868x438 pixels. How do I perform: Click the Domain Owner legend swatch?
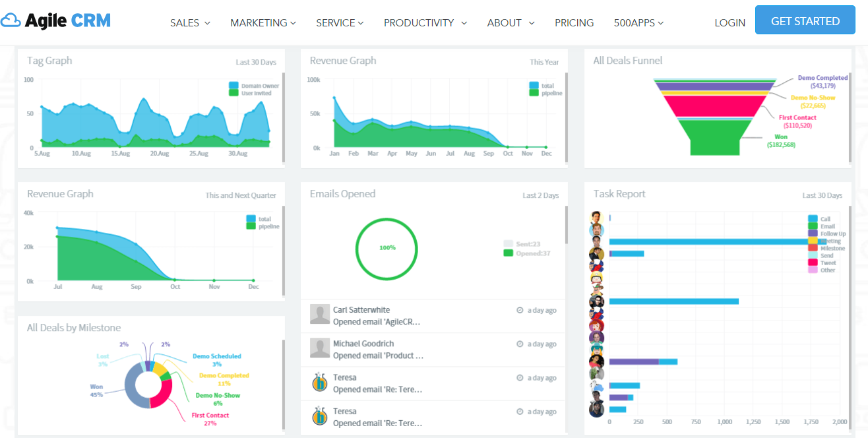[x=233, y=86]
